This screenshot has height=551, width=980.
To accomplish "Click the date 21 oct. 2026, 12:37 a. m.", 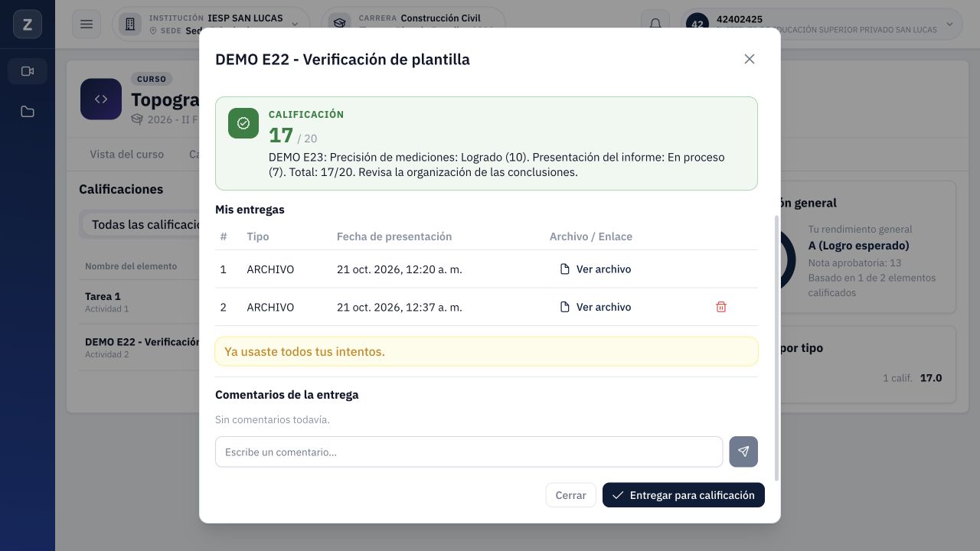I will tap(400, 307).
